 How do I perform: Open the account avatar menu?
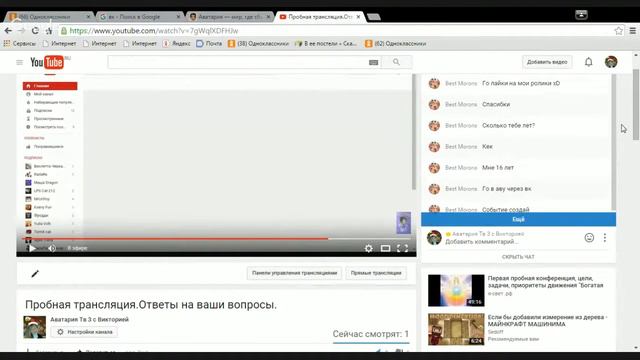pos(611,62)
